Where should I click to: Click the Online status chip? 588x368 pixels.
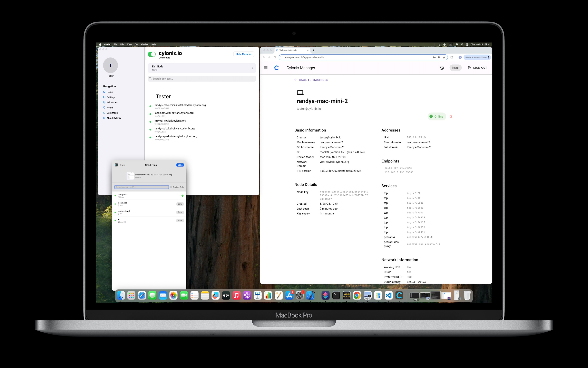437,116
